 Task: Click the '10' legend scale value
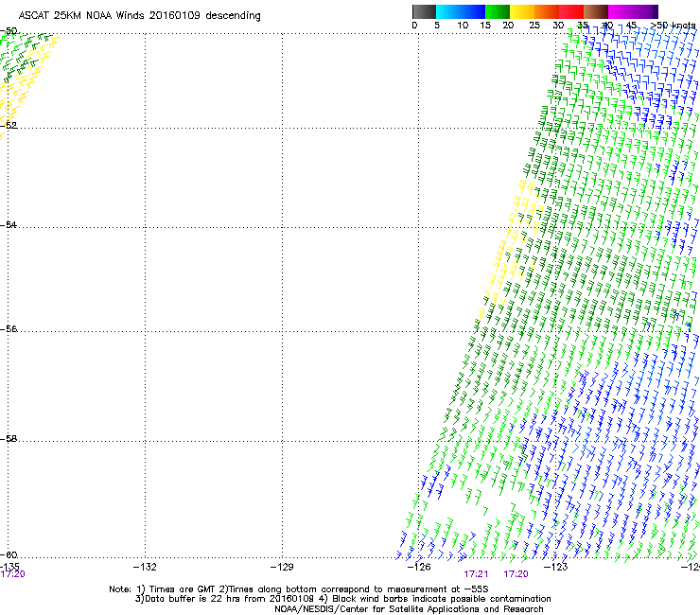(463, 26)
